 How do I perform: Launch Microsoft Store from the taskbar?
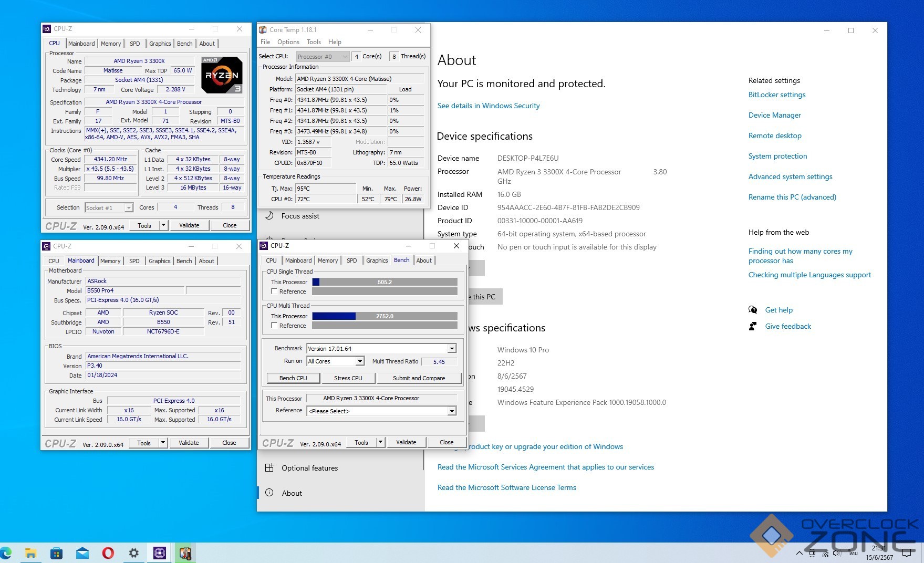pos(56,552)
